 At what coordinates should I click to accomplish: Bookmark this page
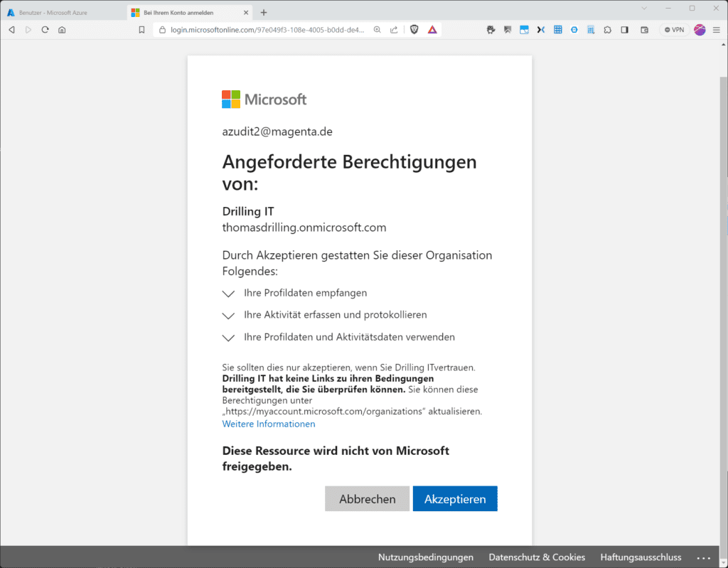coord(141,30)
